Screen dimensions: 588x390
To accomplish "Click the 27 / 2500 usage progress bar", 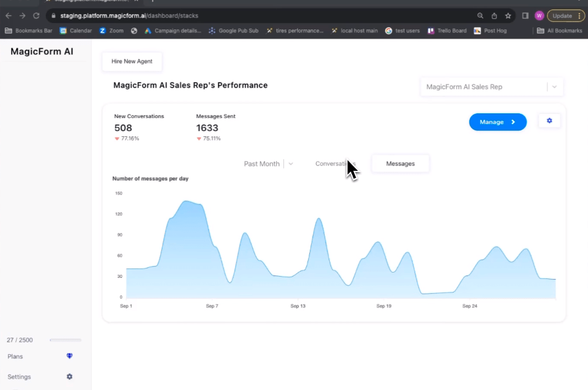I will pyautogui.click(x=66, y=340).
